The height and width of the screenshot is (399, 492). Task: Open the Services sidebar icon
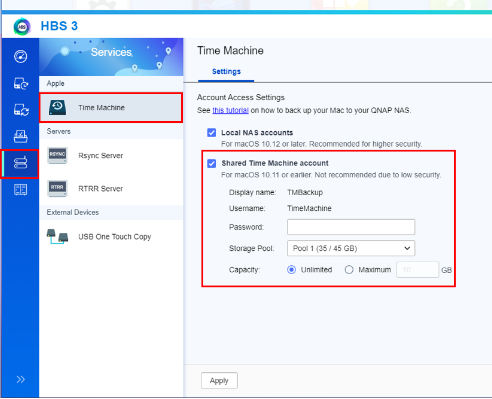[20, 163]
